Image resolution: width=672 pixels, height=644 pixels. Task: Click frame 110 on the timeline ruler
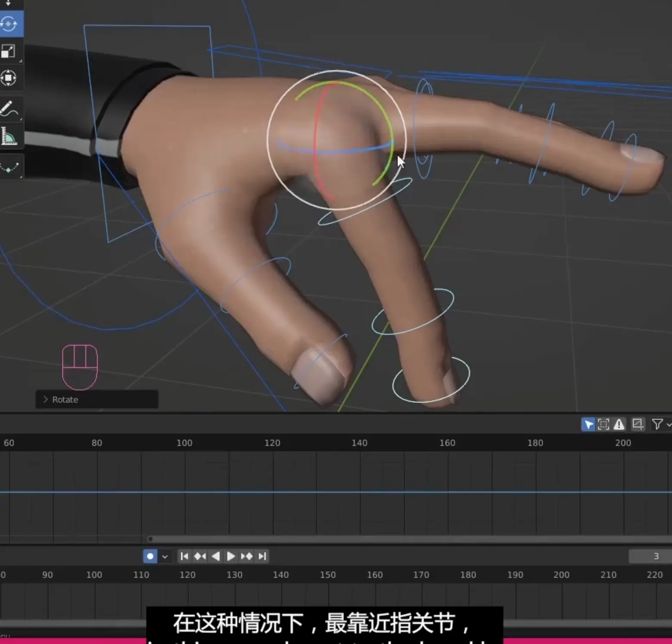pyautogui.click(x=141, y=575)
